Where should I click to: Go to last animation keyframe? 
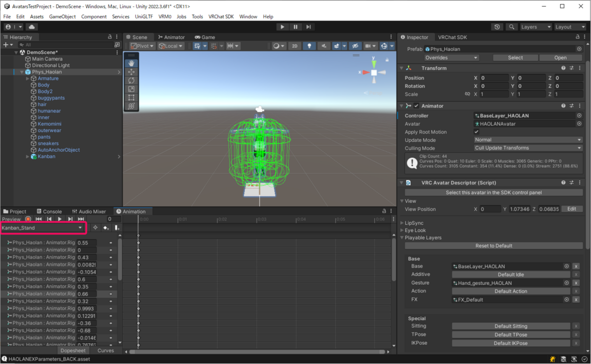tap(81, 219)
